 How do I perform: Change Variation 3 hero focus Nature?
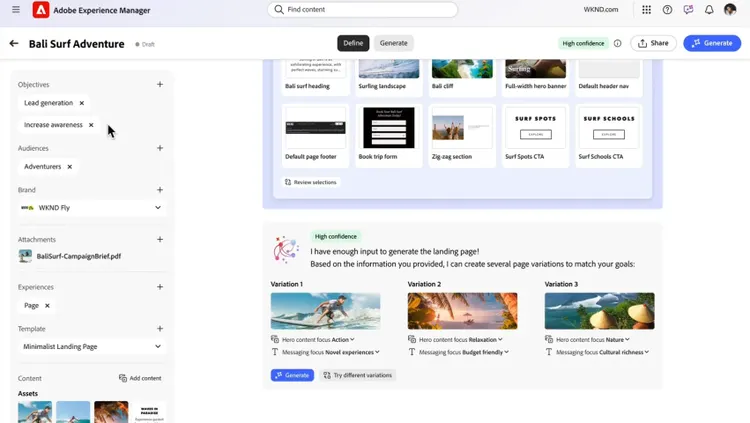(618, 339)
